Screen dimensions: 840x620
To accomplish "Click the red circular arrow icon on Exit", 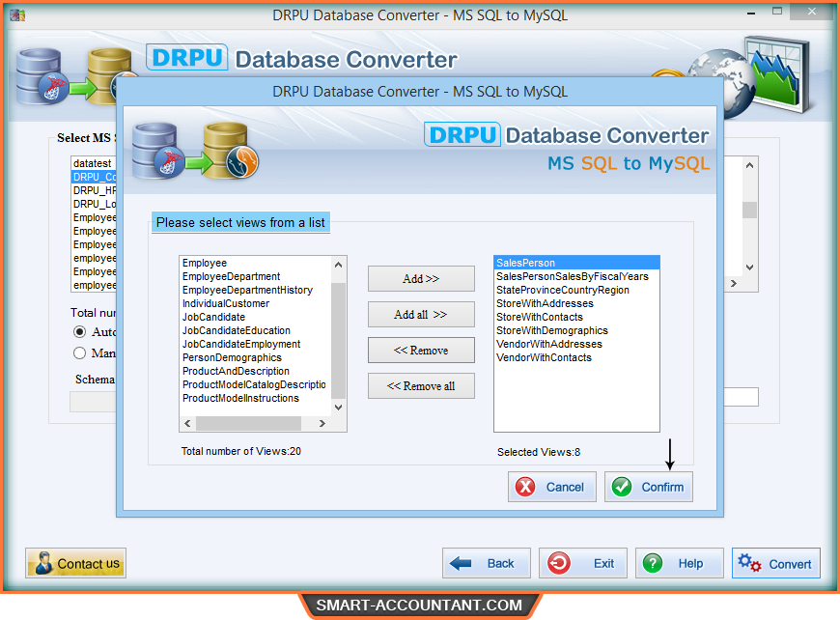I will pyautogui.click(x=559, y=563).
